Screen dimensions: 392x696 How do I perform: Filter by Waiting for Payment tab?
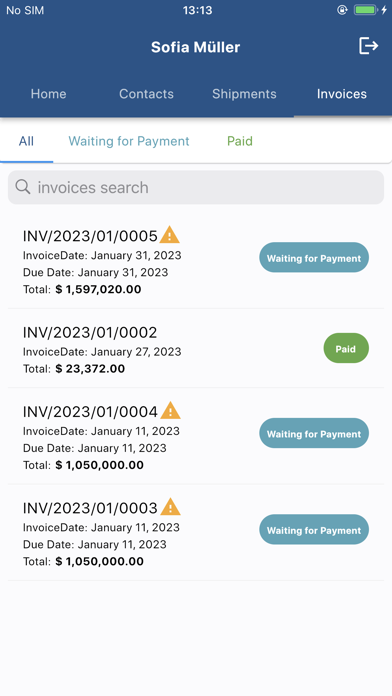[129, 141]
